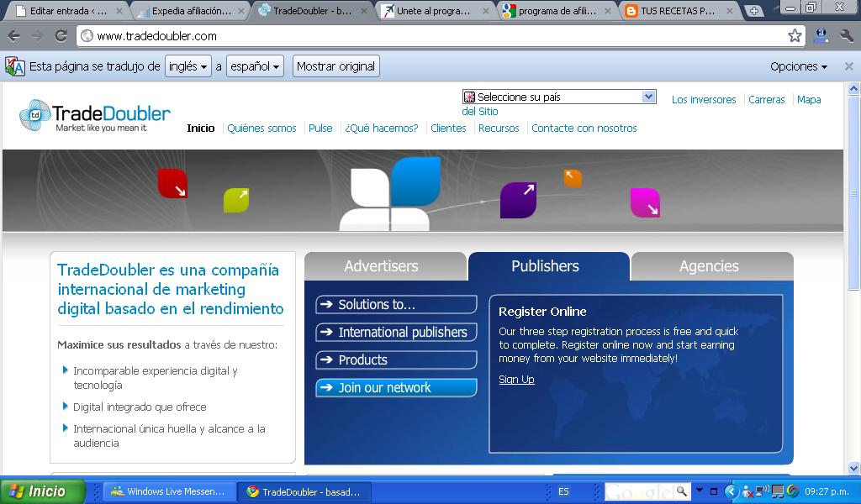Bookmark this page with the star icon
The width and height of the screenshot is (861, 504).
pos(795,36)
